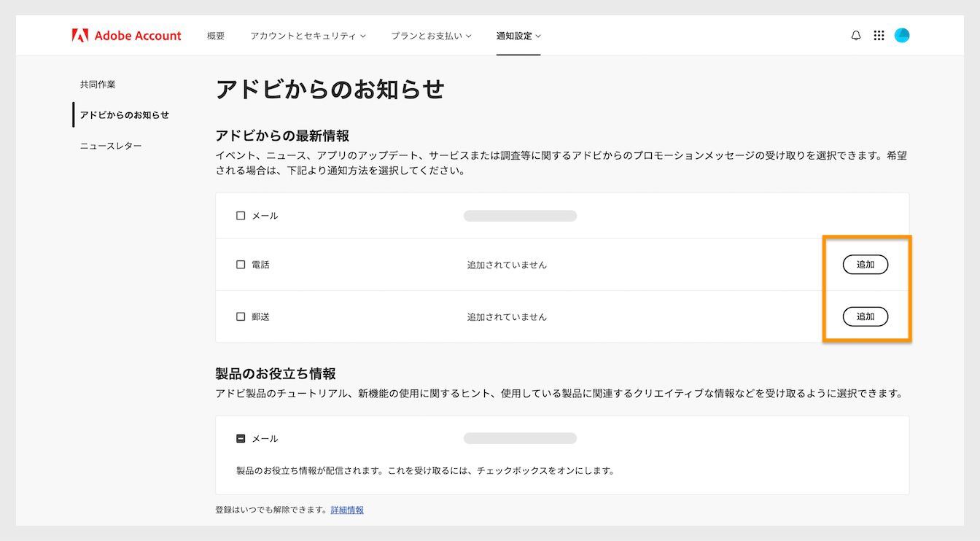Check the 電話 checkbox

241,265
